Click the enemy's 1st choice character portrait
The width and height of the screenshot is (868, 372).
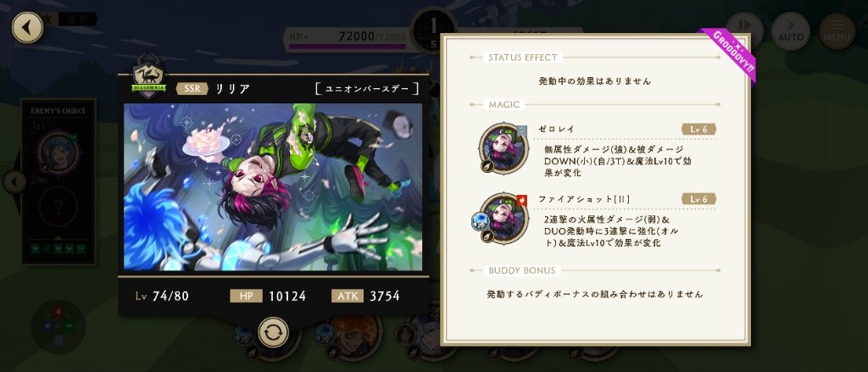[x=58, y=153]
